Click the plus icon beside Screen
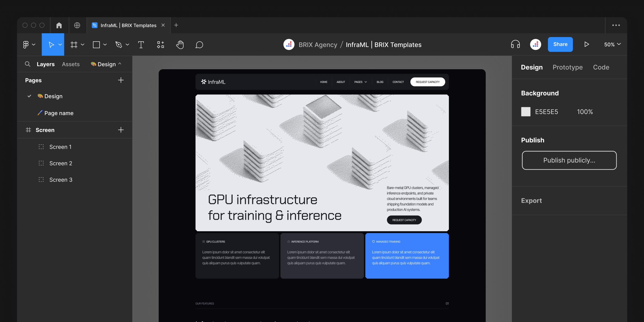 pyautogui.click(x=121, y=130)
